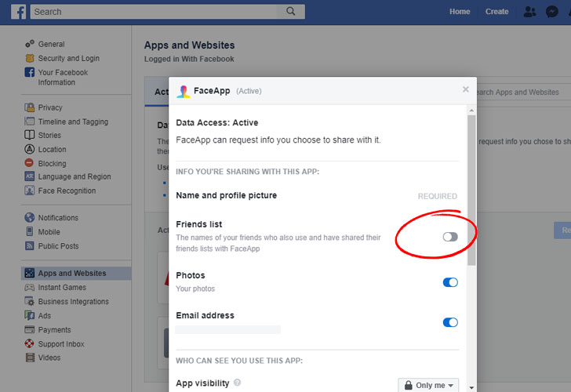Screen dimensions: 571x392
Task: Open Timeline and Tagging settings
Action: tap(73, 122)
